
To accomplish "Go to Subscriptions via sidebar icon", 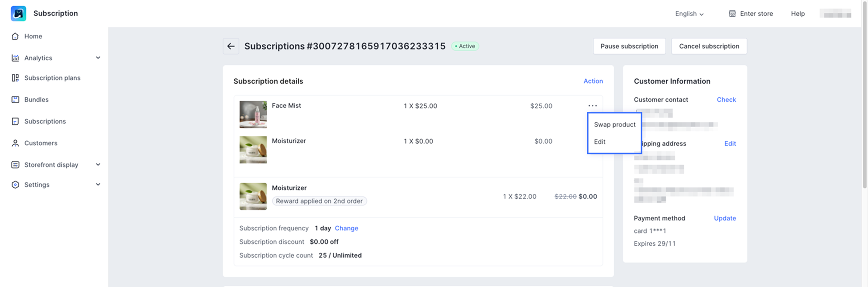I will [15, 121].
